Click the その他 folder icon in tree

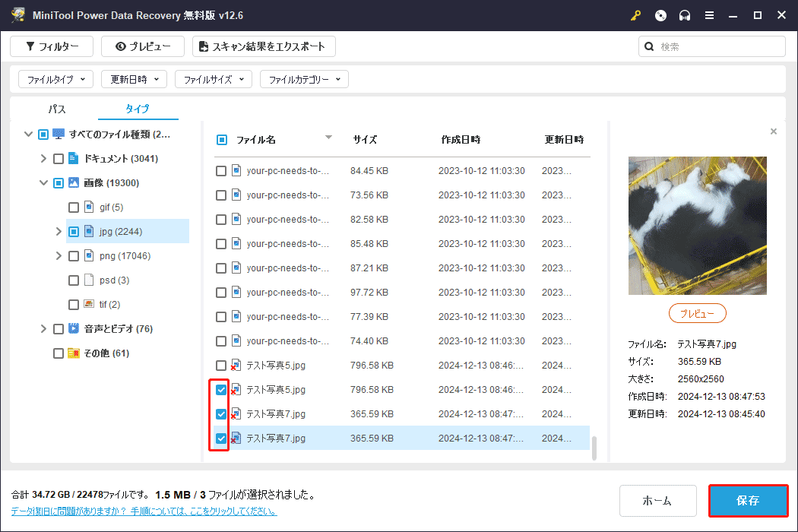click(74, 353)
